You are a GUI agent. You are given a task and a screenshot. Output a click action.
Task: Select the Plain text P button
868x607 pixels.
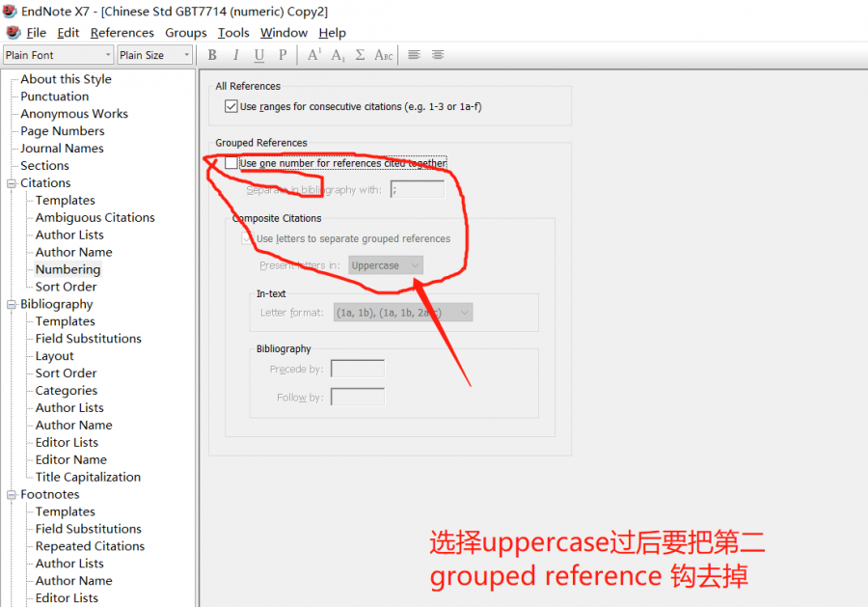283,55
